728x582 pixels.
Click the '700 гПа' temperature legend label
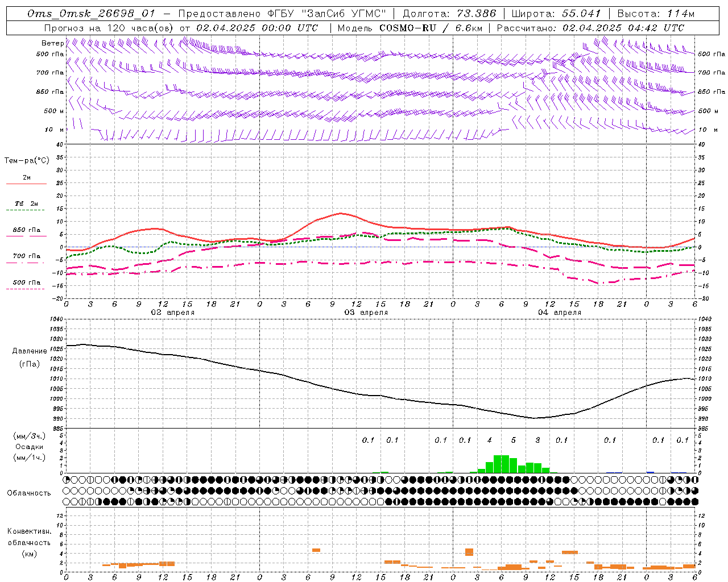(27, 256)
